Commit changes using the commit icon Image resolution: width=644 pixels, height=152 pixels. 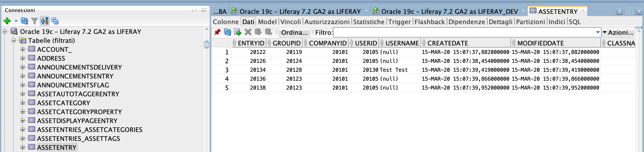tap(258, 32)
